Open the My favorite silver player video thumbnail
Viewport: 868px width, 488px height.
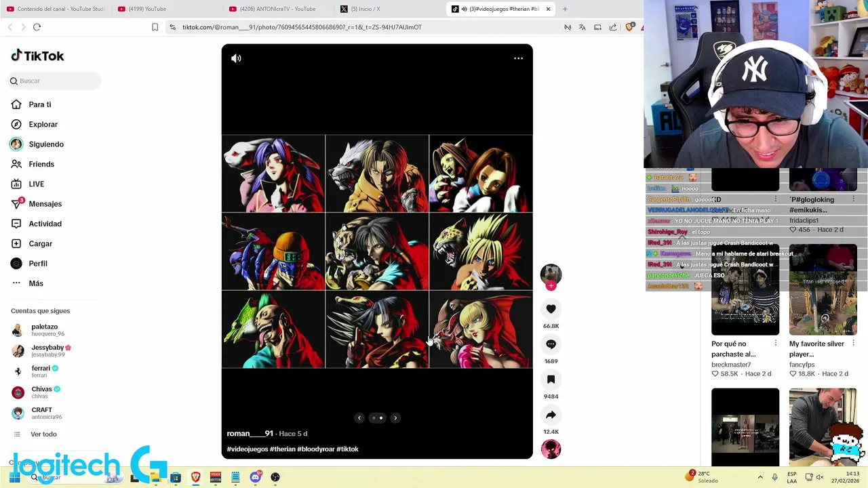(x=823, y=290)
